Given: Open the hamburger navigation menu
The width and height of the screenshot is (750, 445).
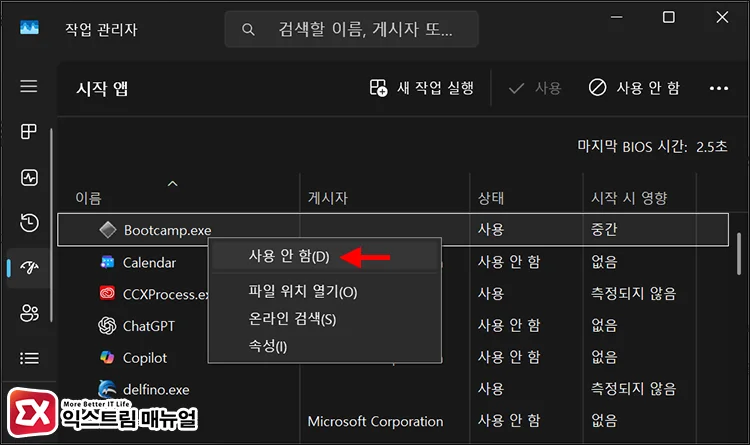Looking at the screenshot, I should 29,86.
